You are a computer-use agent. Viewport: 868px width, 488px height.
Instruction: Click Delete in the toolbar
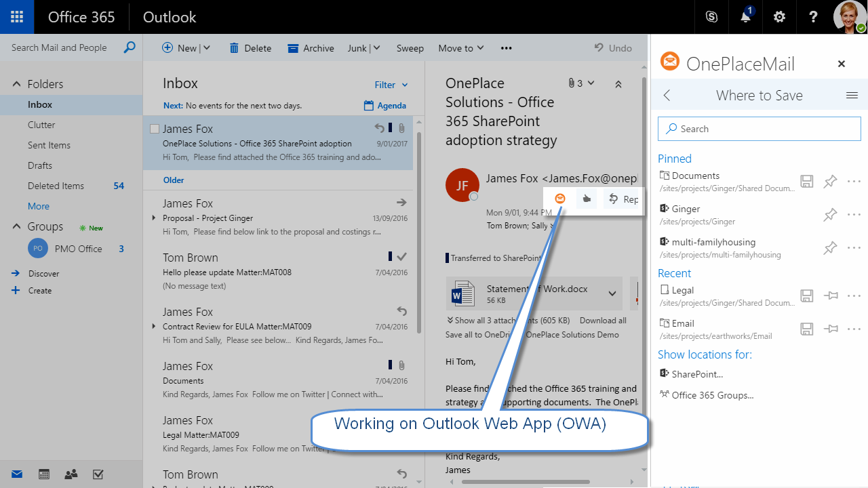point(250,48)
